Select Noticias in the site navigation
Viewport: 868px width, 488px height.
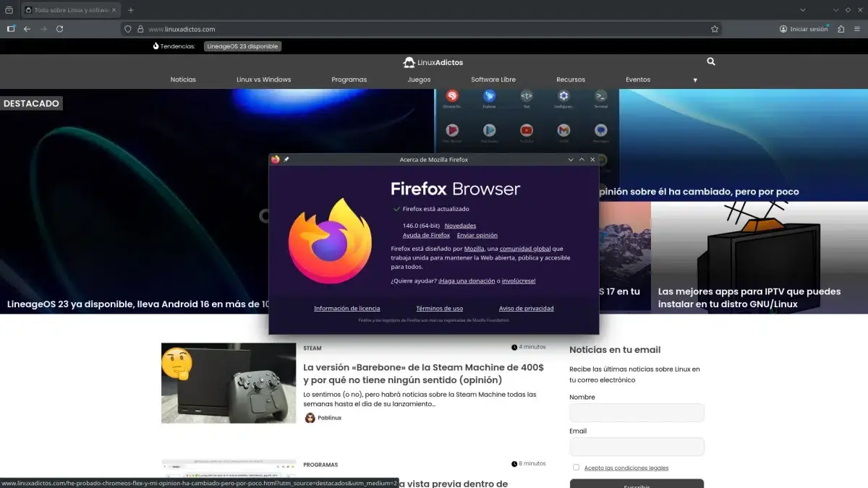coord(183,80)
